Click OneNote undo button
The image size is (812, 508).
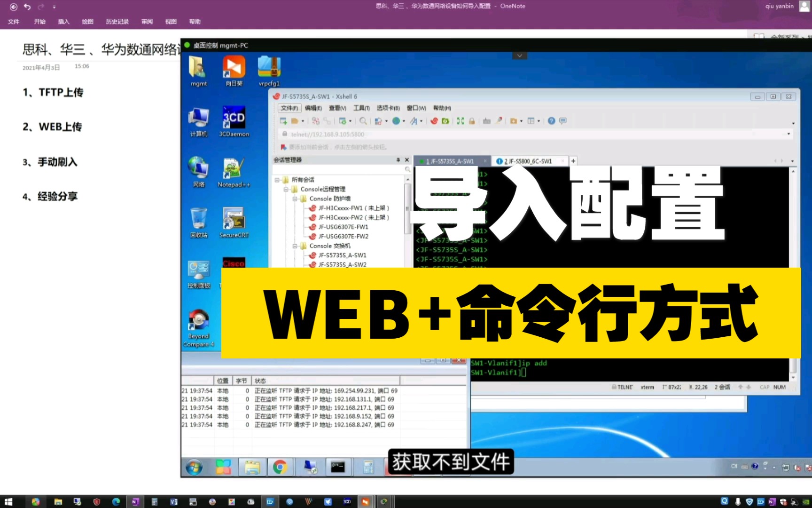click(x=27, y=7)
